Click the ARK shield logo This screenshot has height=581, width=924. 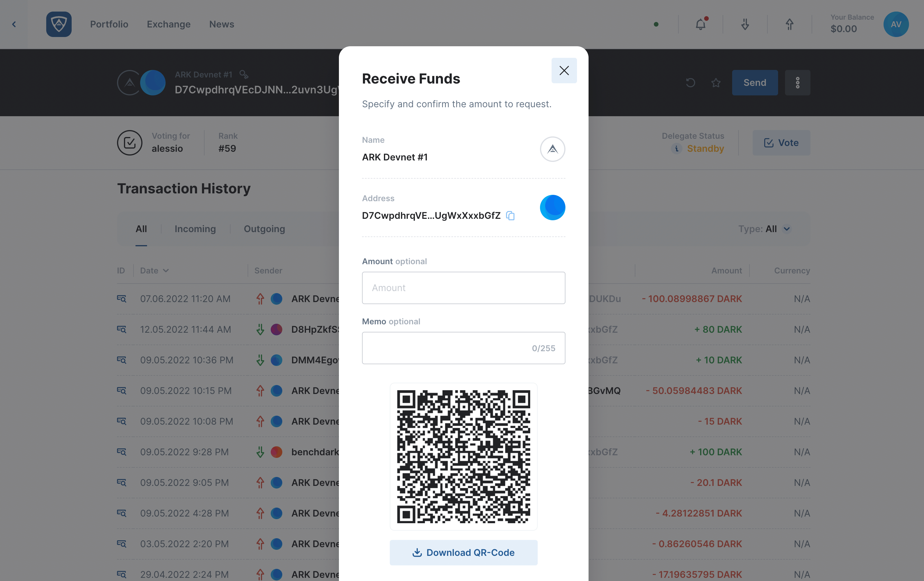(x=59, y=24)
